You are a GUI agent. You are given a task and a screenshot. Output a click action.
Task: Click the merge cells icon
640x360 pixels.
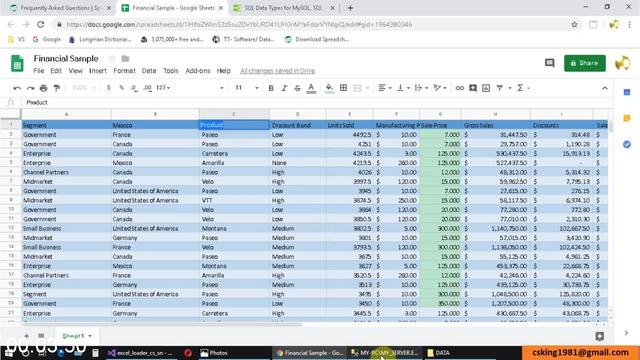pos(357,88)
